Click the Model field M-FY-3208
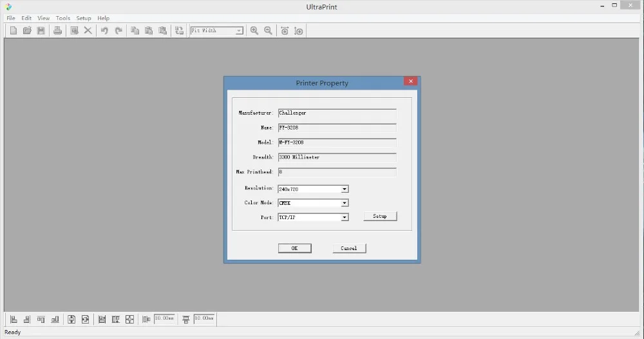Viewport: 644px width, 339px height. pyautogui.click(x=337, y=142)
